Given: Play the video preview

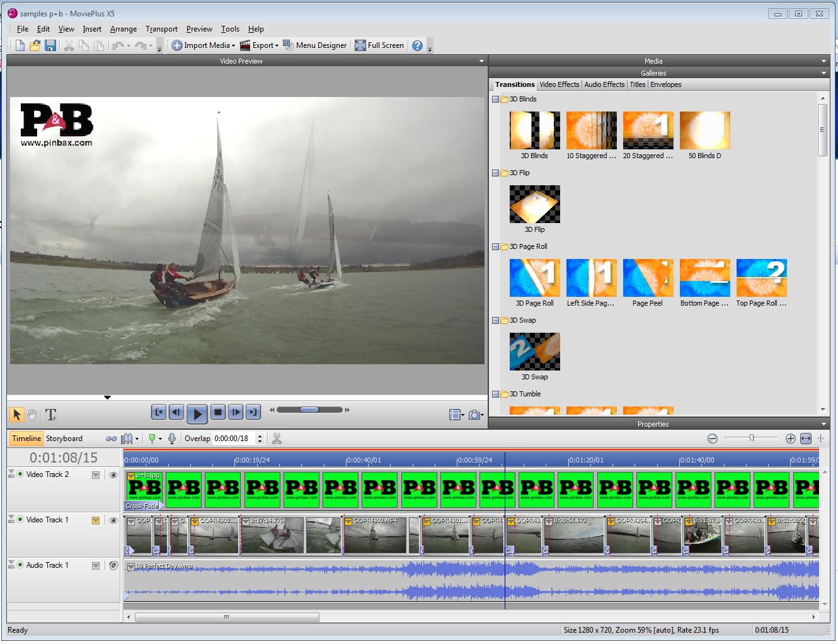Looking at the screenshot, I should tap(197, 414).
